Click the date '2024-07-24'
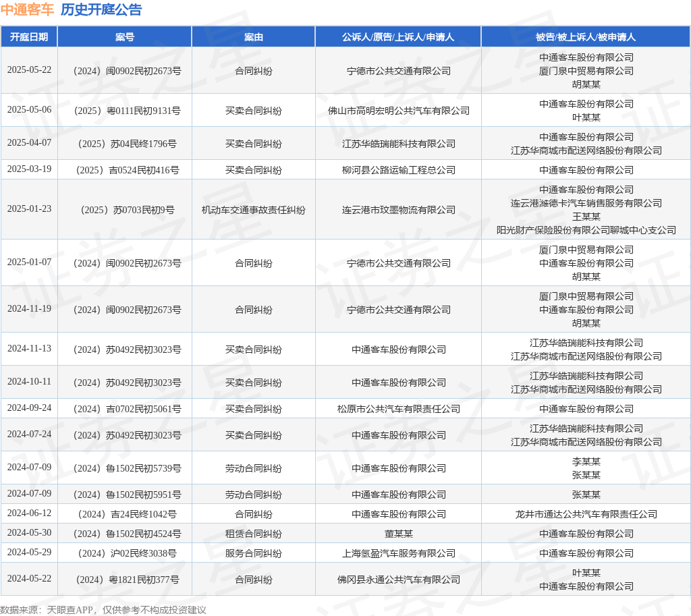 tap(29, 435)
